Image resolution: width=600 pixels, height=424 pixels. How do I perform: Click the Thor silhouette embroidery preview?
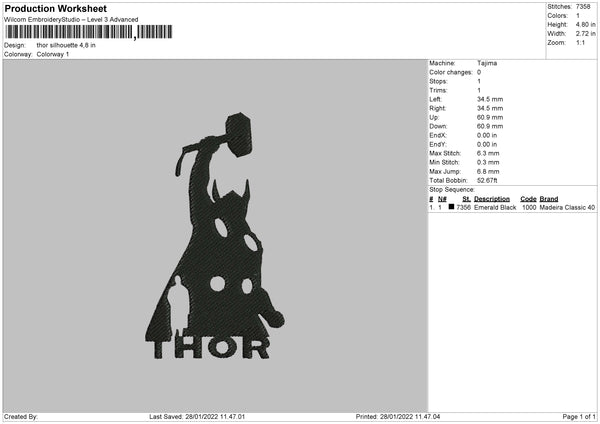tap(215, 236)
